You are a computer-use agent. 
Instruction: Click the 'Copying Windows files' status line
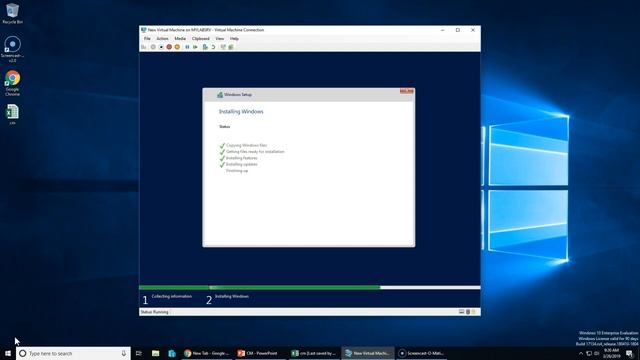247,145
